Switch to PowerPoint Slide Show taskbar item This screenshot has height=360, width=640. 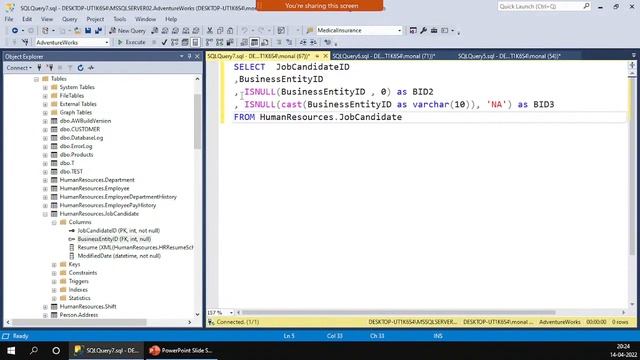[181, 351]
